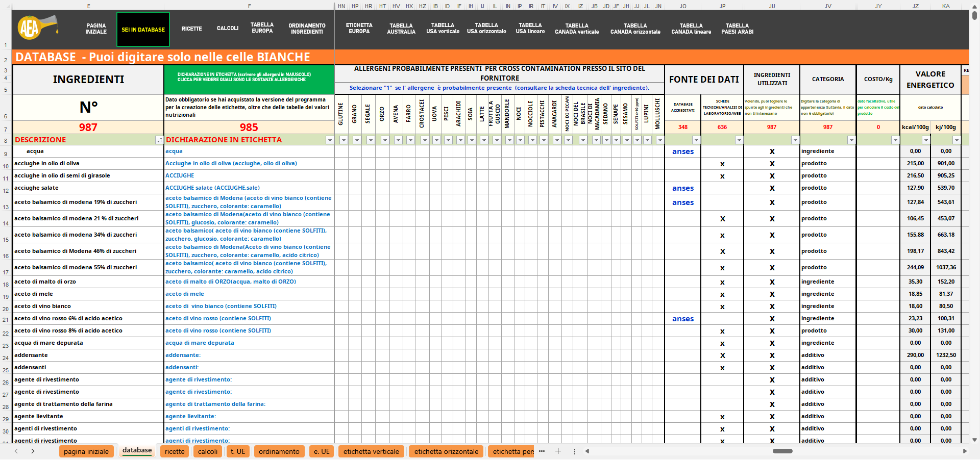
Task: Click SEI IN DATABASE button
Action: (x=143, y=30)
